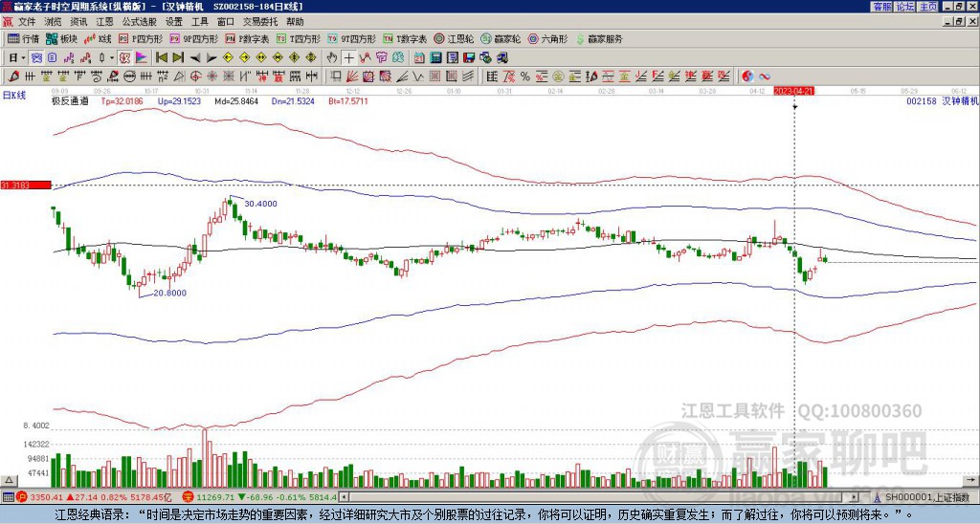
Task: Launch the 赢家轮 wheel tool
Action: click(x=501, y=38)
